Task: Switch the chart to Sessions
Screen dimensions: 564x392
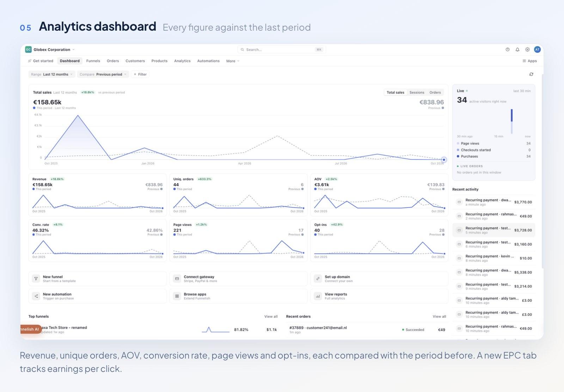Action: (x=417, y=93)
